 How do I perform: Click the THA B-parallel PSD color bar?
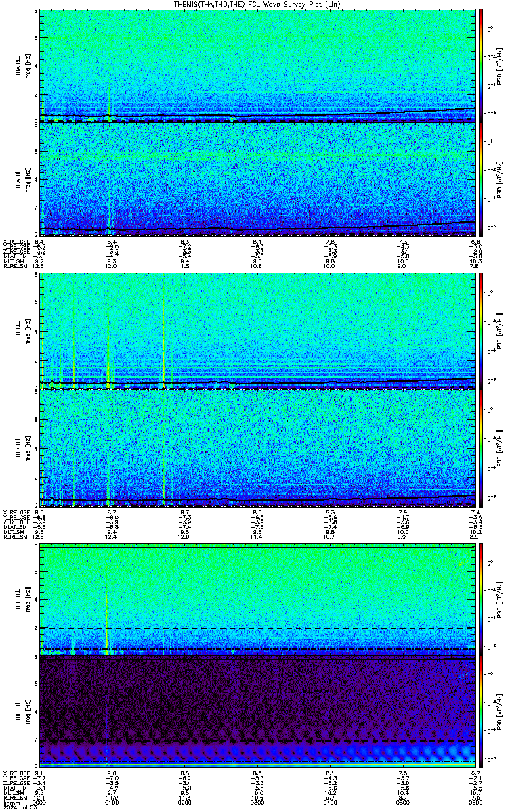pyautogui.click(x=482, y=179)
